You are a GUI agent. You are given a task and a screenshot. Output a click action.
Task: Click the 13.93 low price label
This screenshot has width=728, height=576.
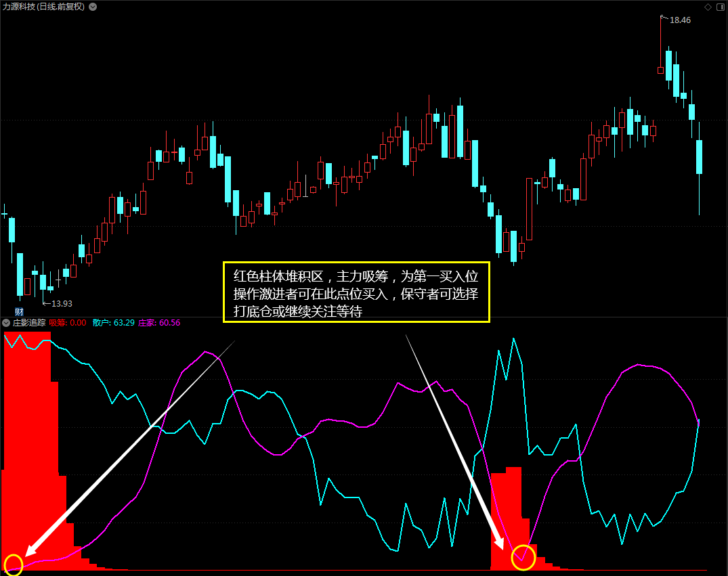62,304
